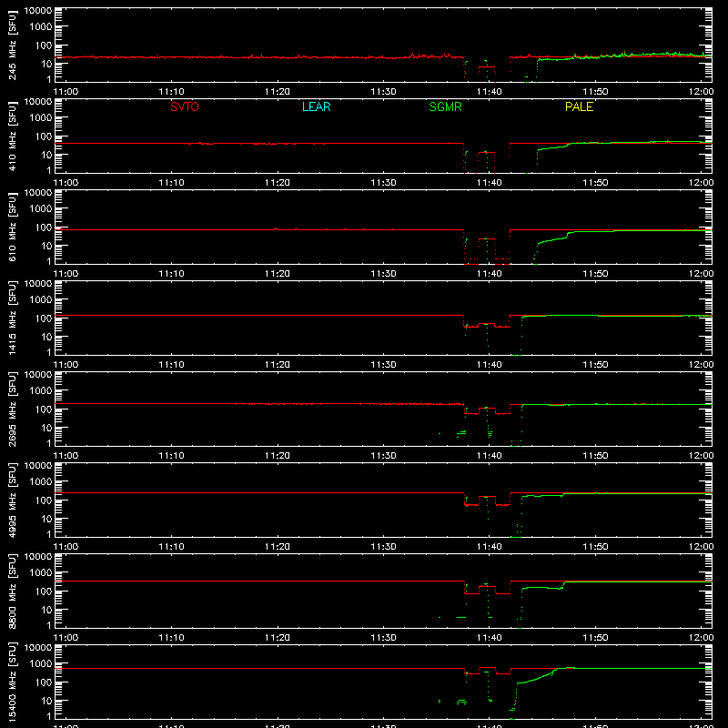Click 11:40 time label under 8800 MHz panel
Image resolution: width=728 pixels, height=728 pixels.
(490, 638)
